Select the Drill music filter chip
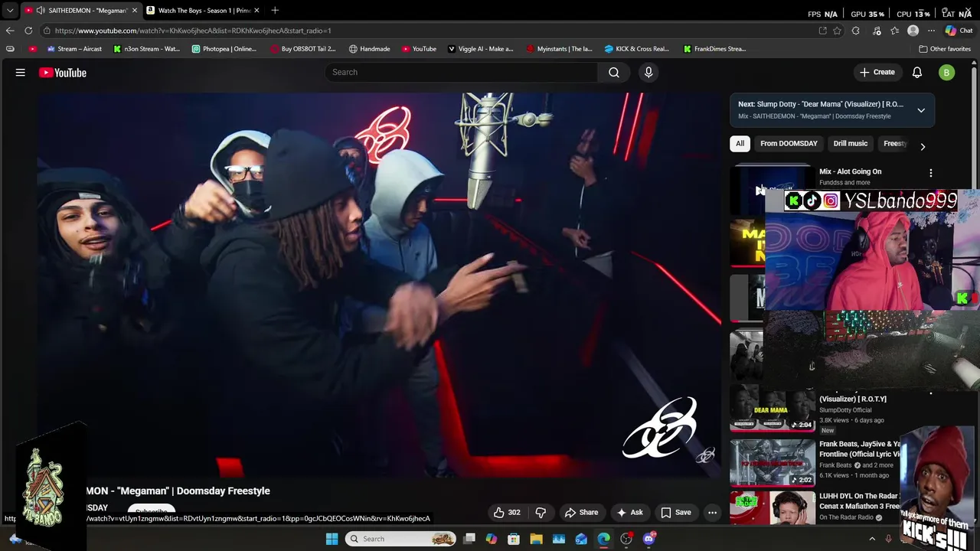980x551 pixels. 851,143
